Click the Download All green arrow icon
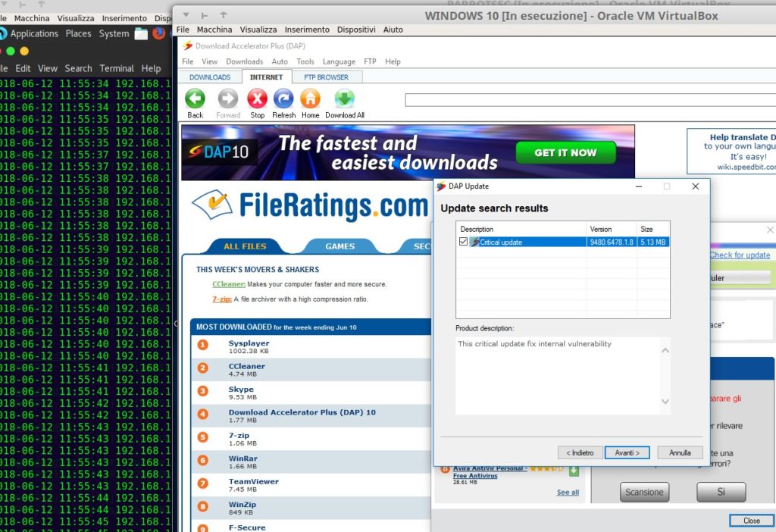 click(x=345, y=99)
